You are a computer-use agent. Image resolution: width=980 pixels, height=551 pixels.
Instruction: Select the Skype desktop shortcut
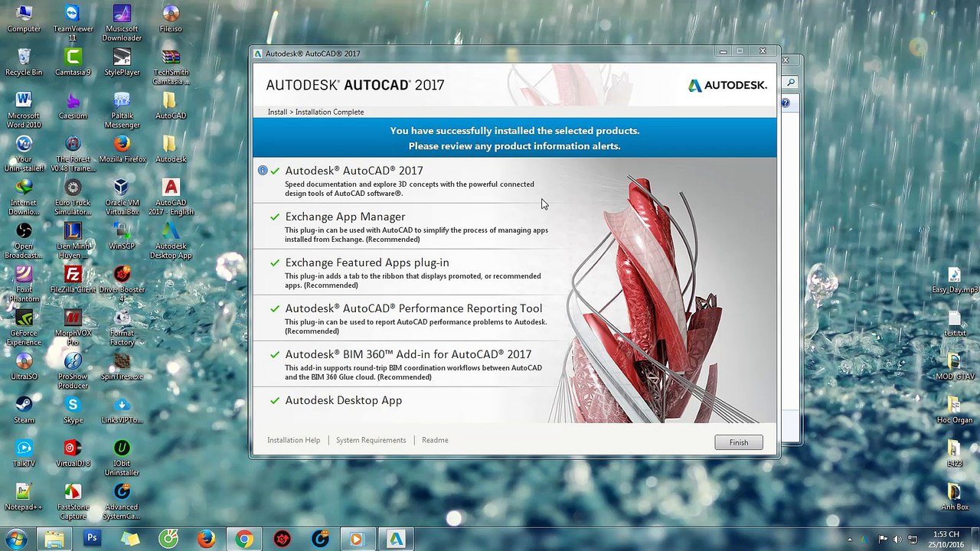click(73, 410)
